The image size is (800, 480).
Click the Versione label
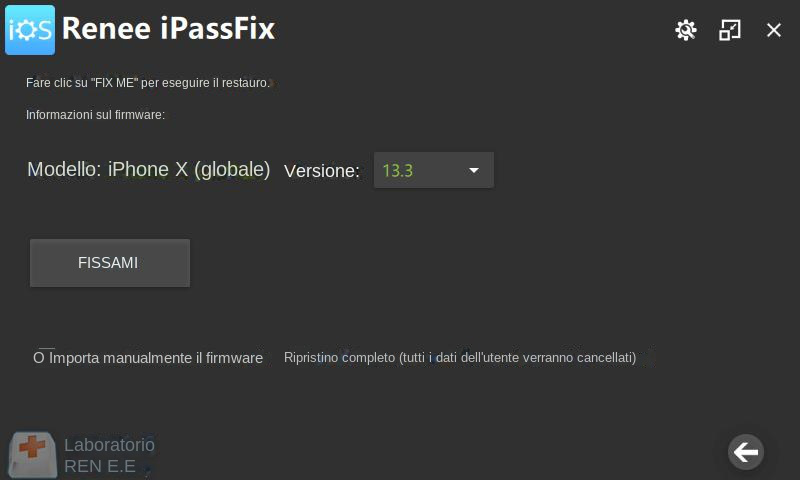point(321,171)
